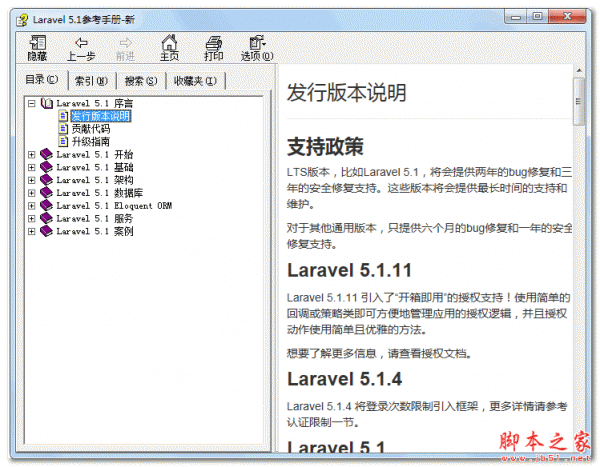600x467 pixels.
Task: Click the content scrollbar thumb
Action: pos(579,101)
